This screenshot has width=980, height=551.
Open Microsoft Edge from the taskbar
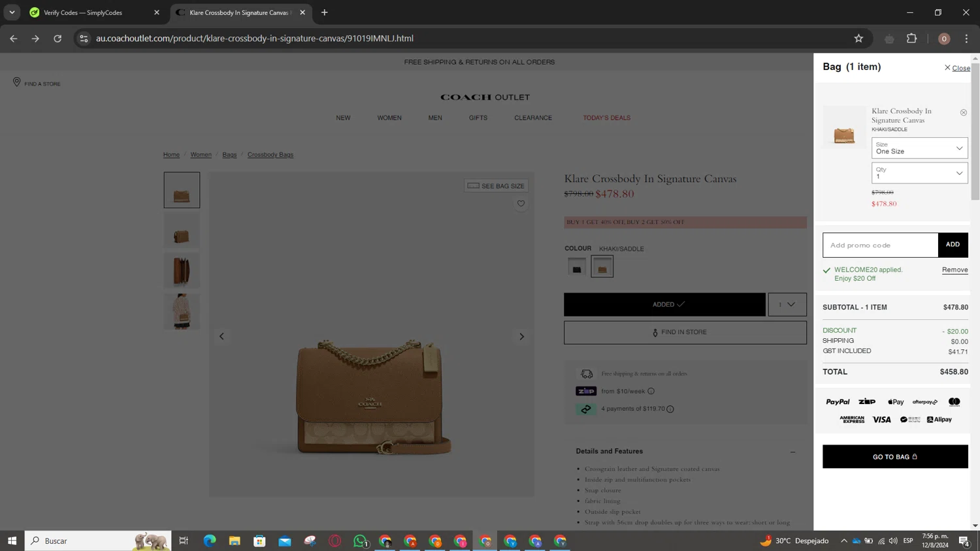209,541
